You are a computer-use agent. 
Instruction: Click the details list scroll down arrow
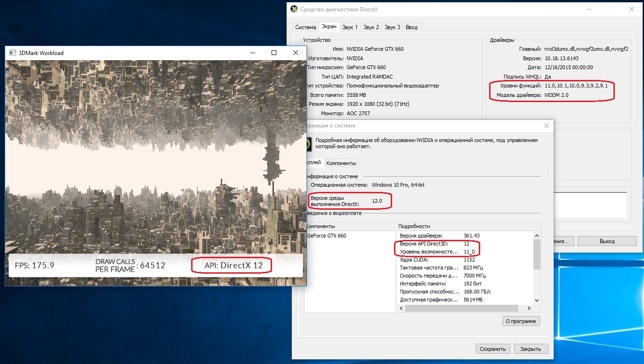point(537,300)
